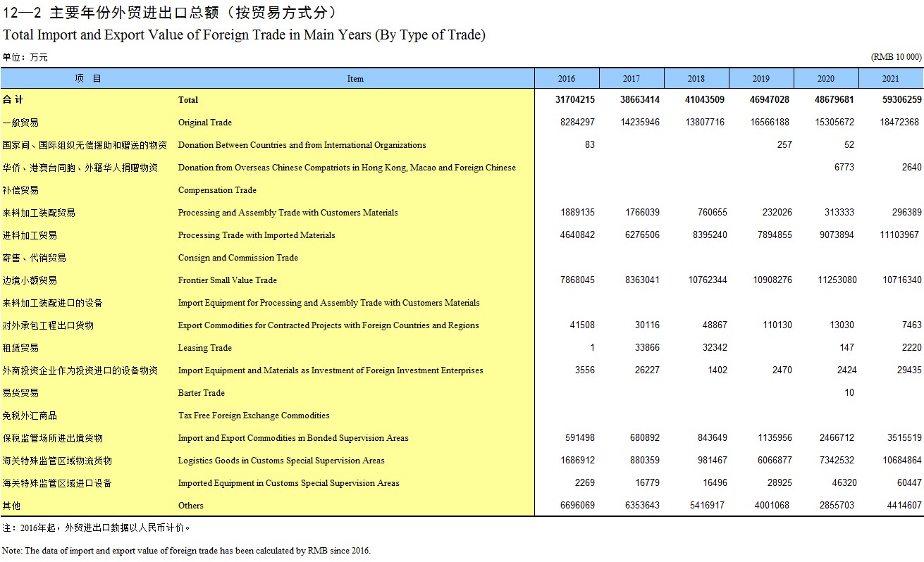Click Barter Trade value 10 in 2020

[849, 393]
